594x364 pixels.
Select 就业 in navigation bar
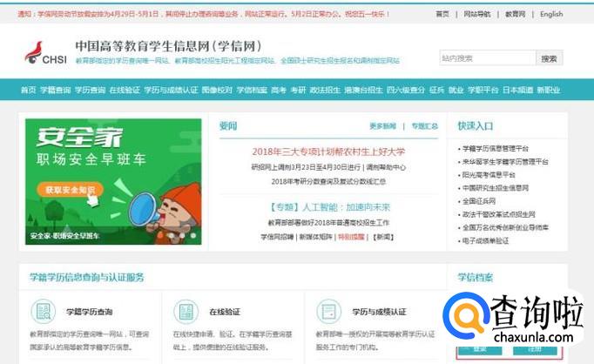coord(456,90)
